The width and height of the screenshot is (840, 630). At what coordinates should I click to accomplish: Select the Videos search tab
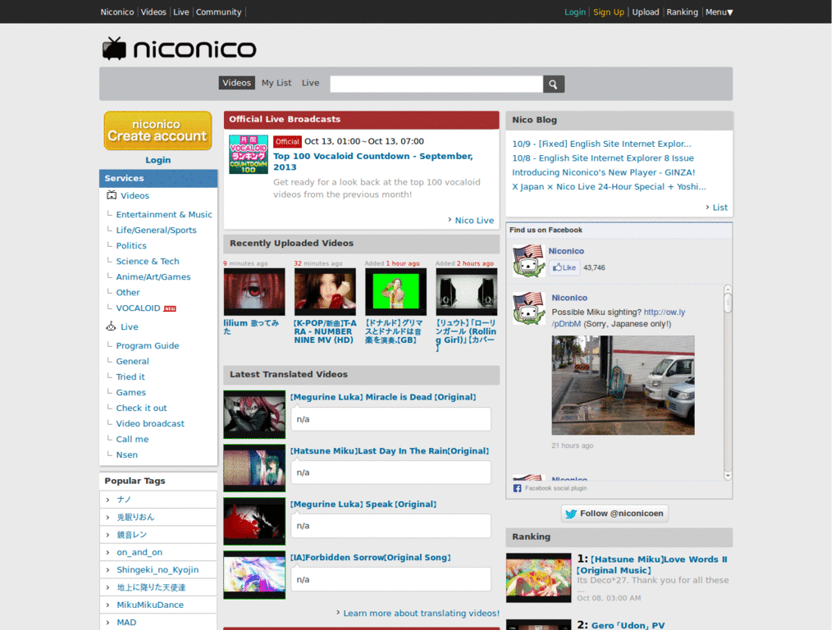pos(236,83)
